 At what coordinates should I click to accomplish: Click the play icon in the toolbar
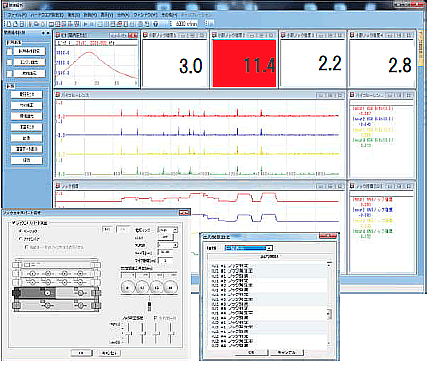pos(86,24)
